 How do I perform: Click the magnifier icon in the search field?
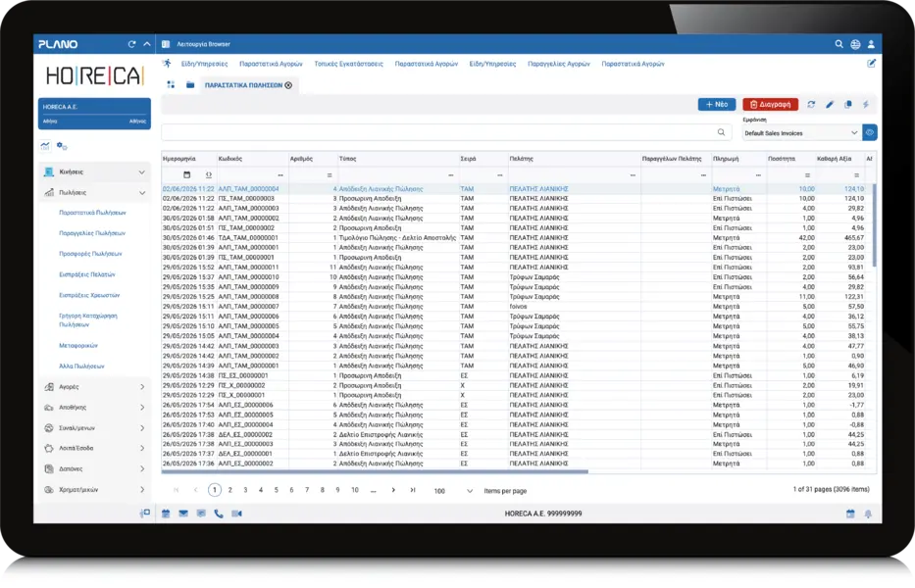coord(721,132)
